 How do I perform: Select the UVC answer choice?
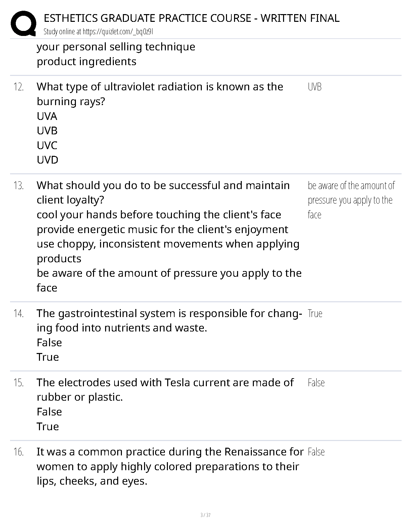point(47,145)
